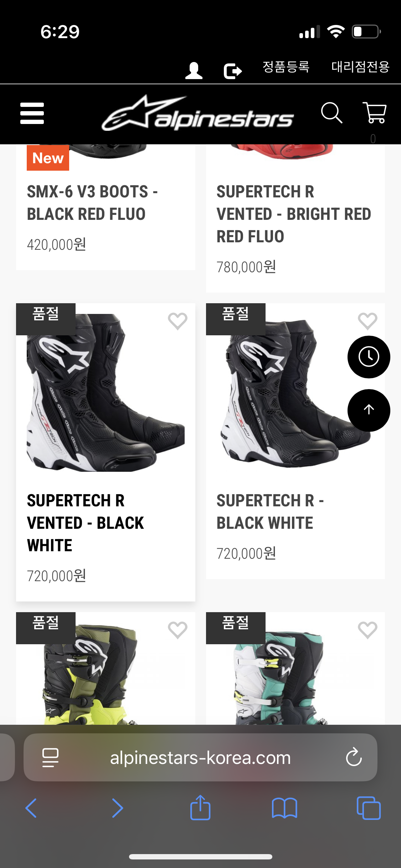Tap the login arrow icon
Viewport: 401px width, 868px height.
pos(233,71)
